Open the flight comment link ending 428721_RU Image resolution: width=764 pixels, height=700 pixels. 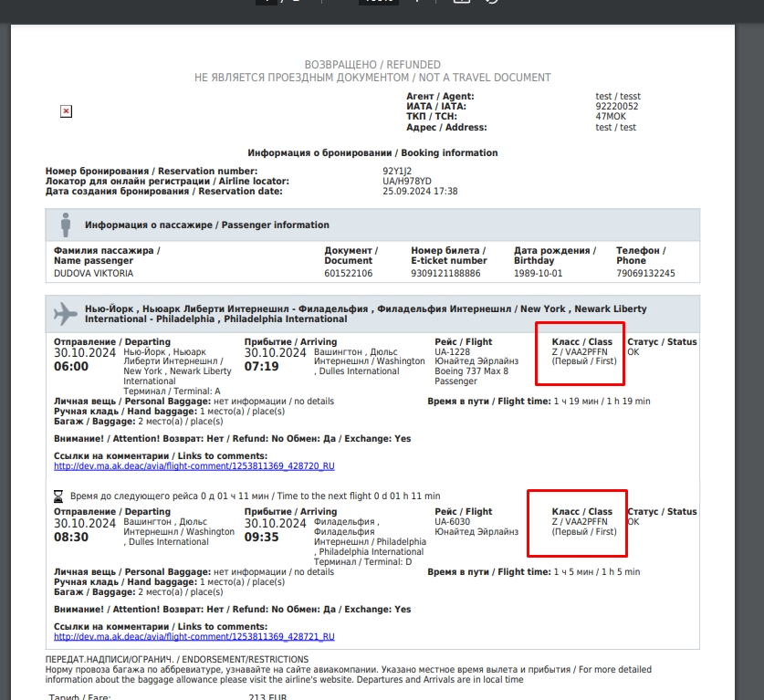coord(194,637)
